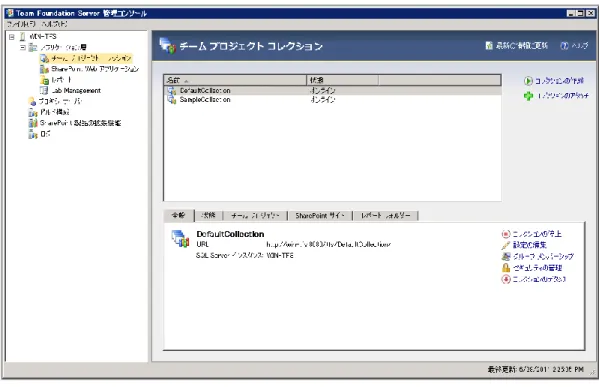This screenshot has height=387, width=599.
Task: Select チーム プロジェクト コレクション tree node
Action: point(91,58)
